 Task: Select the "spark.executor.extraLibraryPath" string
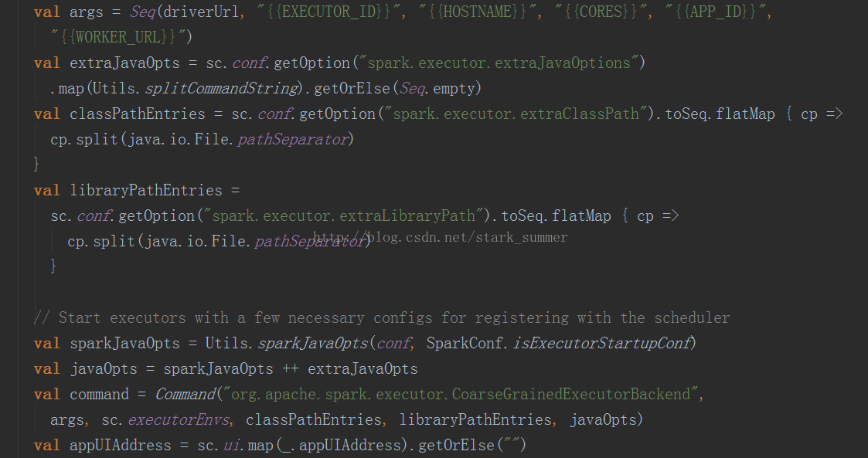343,215
